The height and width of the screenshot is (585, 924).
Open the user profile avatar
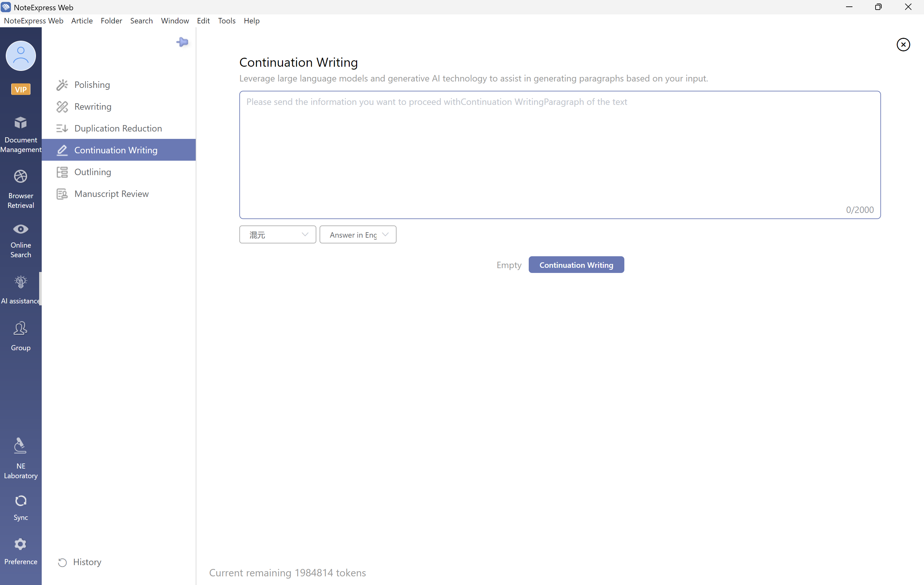21,56
